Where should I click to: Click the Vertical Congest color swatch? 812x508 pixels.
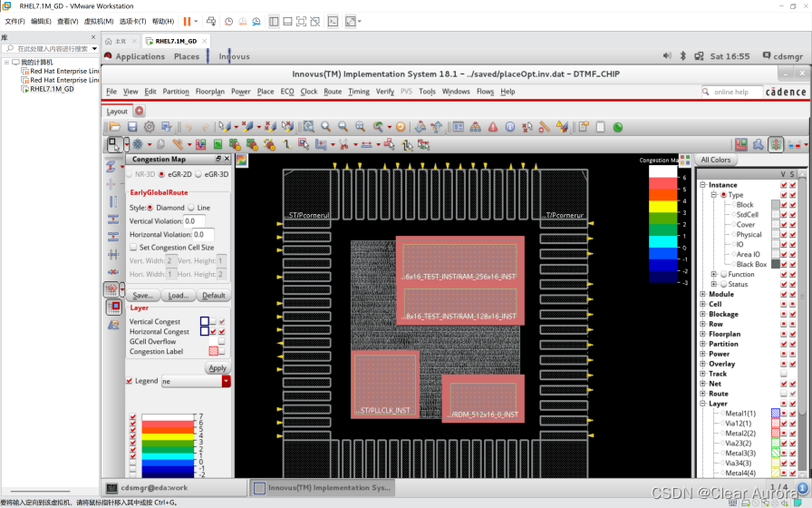pyautogui.click(x=205, y=321)
